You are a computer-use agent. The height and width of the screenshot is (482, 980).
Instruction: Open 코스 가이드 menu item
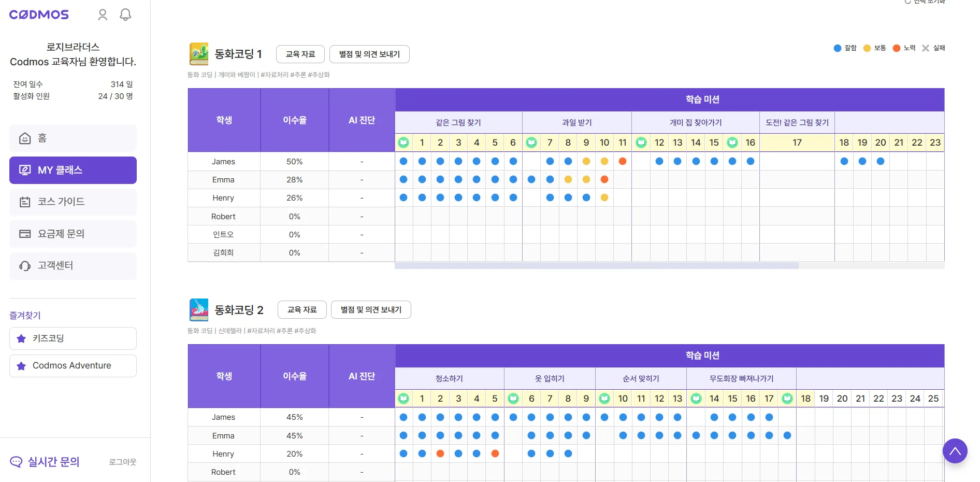[x=73, y=202]
